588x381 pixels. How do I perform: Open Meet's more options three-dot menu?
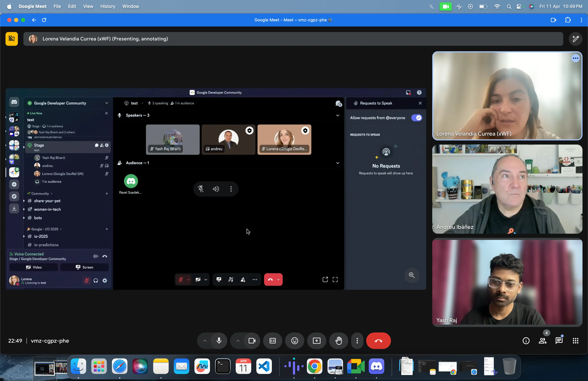pos(357,341)
